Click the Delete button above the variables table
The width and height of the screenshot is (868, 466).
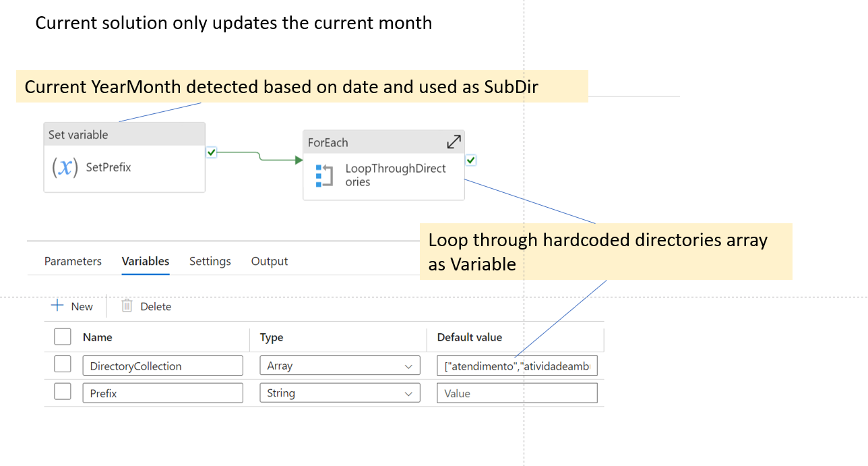pos(146,306)
